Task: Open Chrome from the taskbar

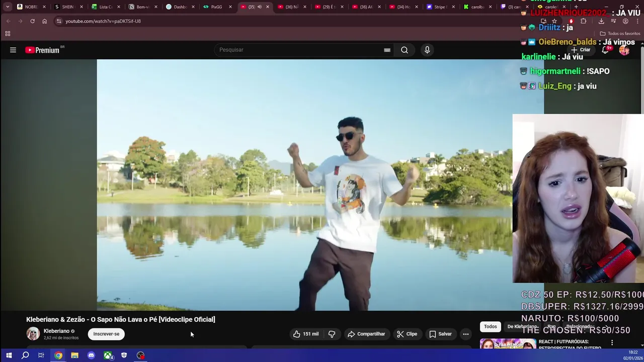Action: (x=58, y=355)
